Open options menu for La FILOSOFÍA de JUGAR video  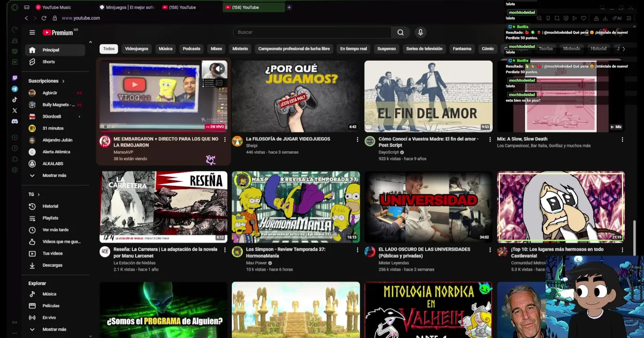coord(357,139)
